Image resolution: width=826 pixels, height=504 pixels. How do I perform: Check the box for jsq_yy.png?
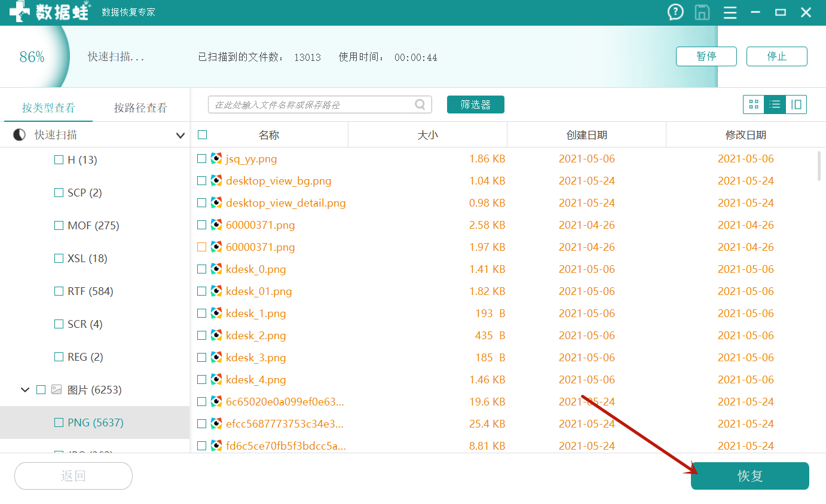coord(202,159)
